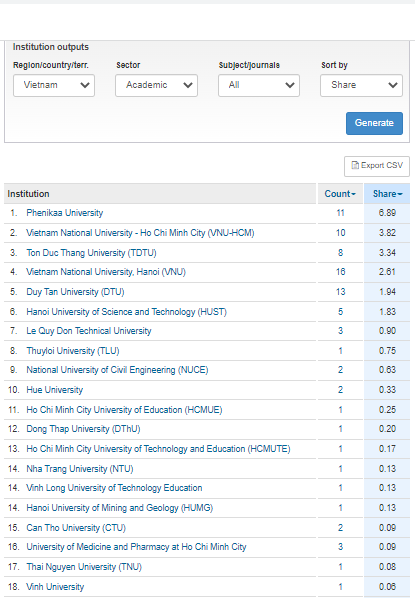415x598 pixels.
Task: Open Duy Tan University (DTU) link
Action: coord(75,292)
